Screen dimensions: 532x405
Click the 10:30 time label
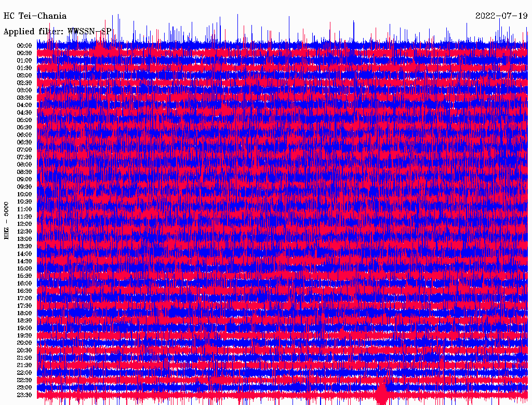coord(24,201)
